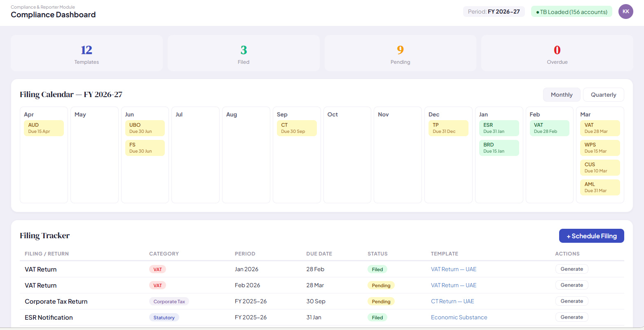Click the 30 Sep due date cell

tap(316, 301)
